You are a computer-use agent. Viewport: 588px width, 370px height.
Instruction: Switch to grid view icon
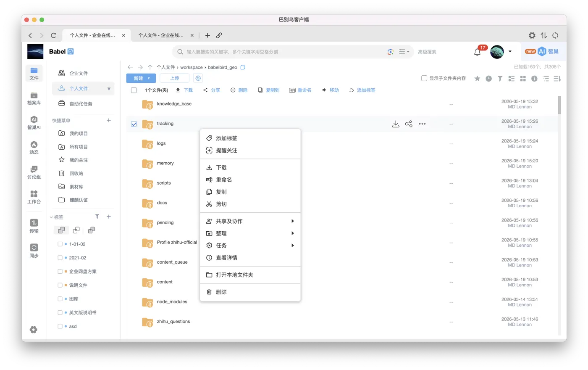523,79
